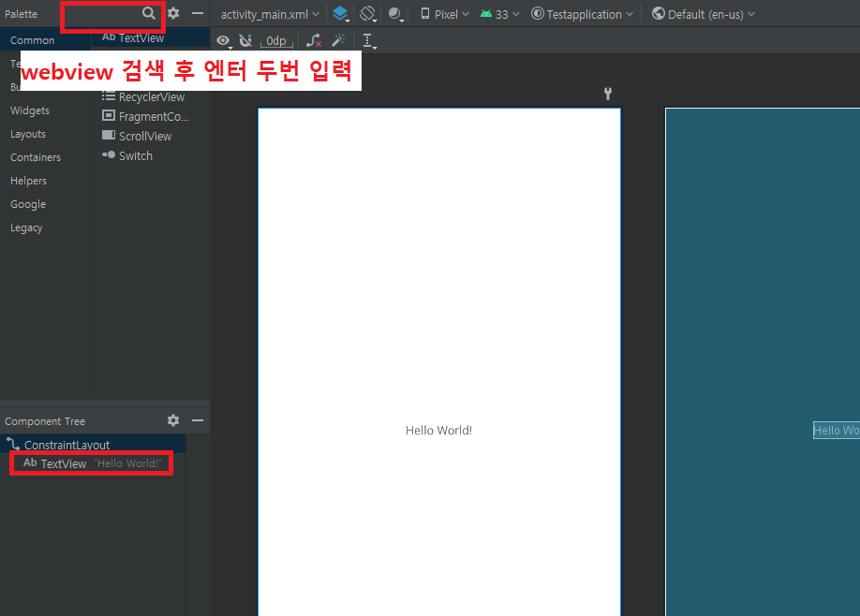The height and width of the screenshot is (616, 860).
Task: Open Guidelines helper dropdown icon
Action: point(369,40)
